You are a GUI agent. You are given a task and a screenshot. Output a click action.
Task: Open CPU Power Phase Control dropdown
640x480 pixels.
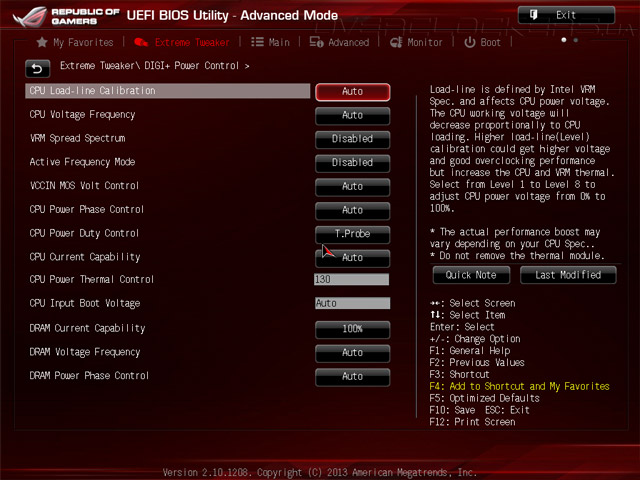pyautogui.click(x=353, y=210)
